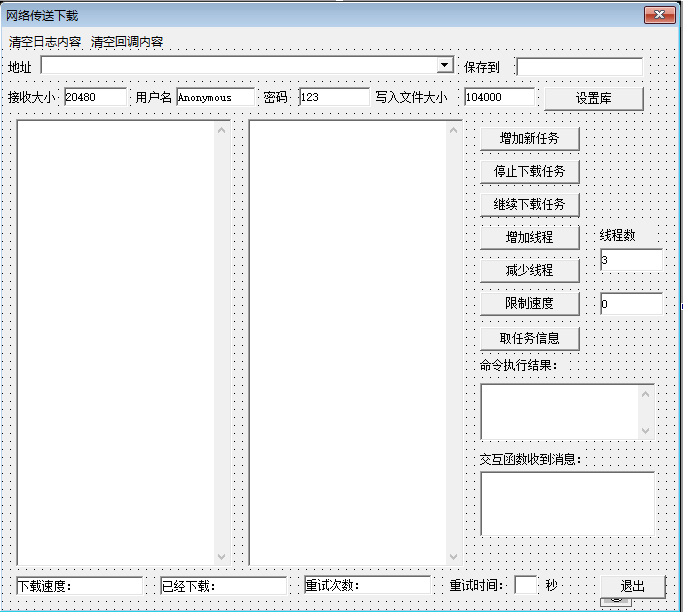Screen dimensions: 683x612
Task: Click the 取任务信息 button
Action: click(529, 337)
